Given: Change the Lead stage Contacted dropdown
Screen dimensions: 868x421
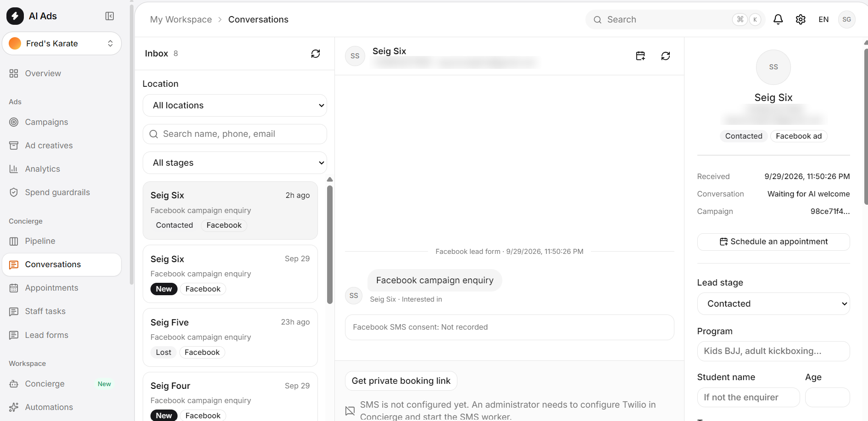Looking at the screenshot, I should pos(773,304).
